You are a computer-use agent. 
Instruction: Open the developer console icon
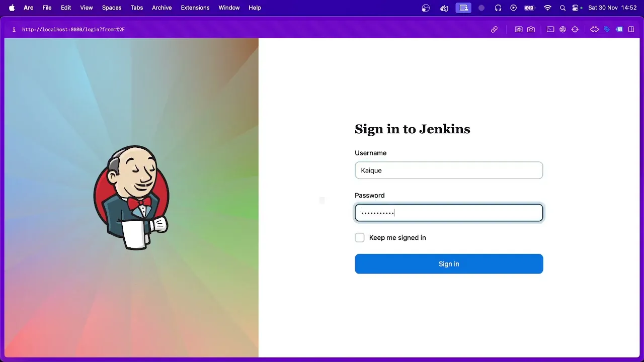[550, 30]
